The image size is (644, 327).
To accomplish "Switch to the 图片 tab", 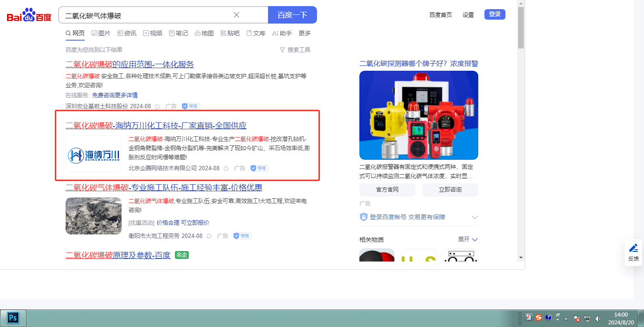I will pos(101,33).
